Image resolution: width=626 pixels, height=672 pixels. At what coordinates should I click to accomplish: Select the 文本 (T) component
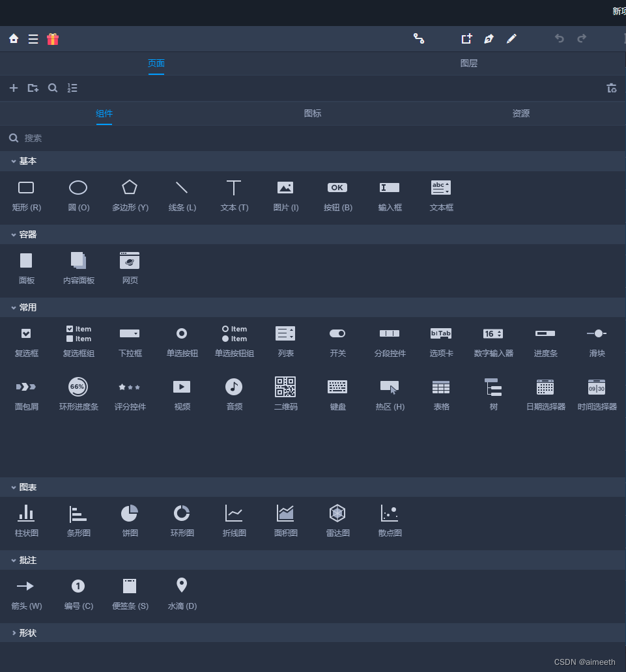point(234,196)
